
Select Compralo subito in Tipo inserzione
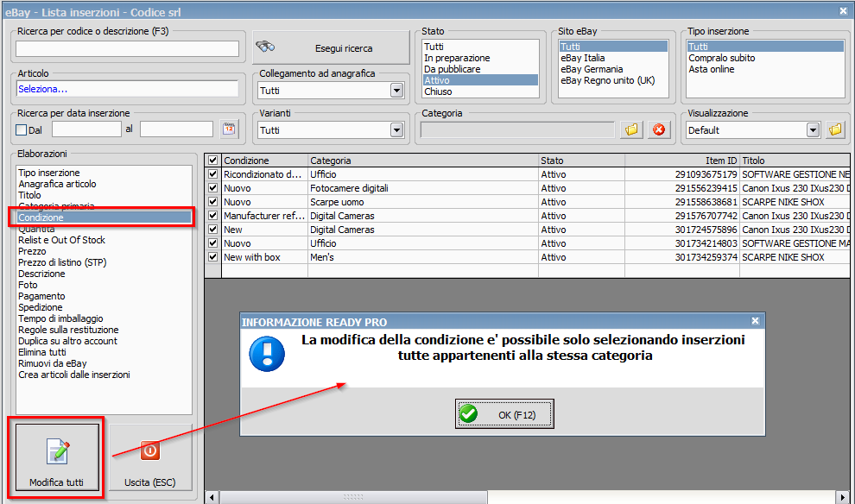point(721,58)
